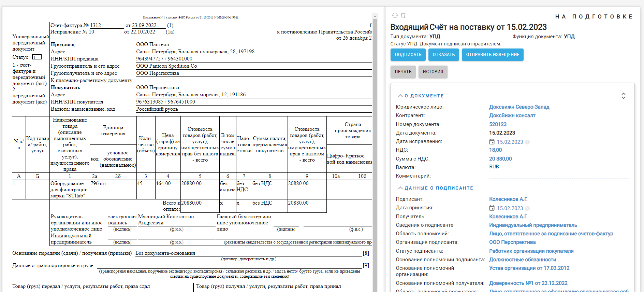Click the ПЕЧАТЬ button
This screenshot has width=644, height=292.
coord(403,72)
